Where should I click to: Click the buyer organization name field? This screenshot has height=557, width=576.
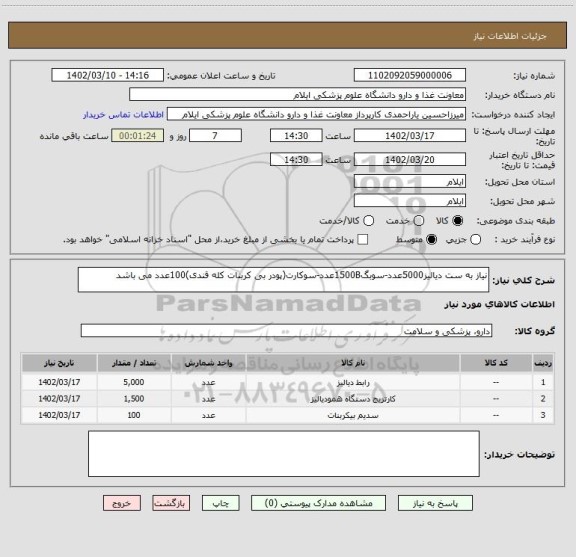tap(297, 95)
